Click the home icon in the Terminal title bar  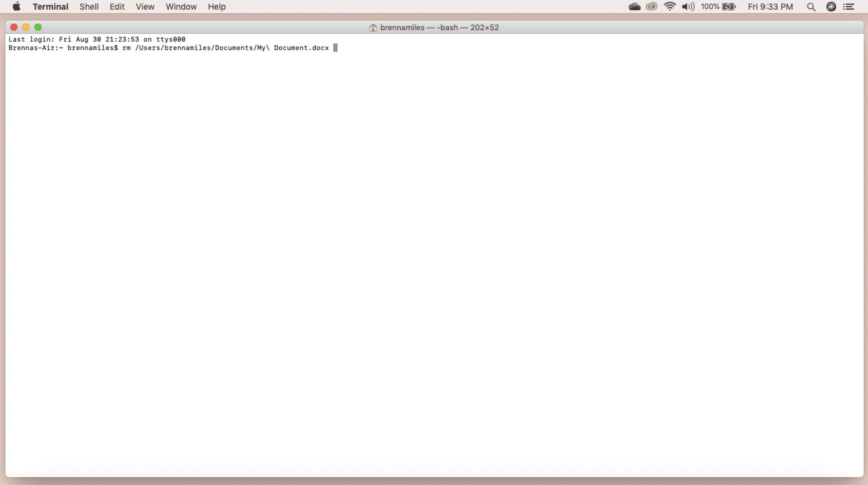coord(372,27)
